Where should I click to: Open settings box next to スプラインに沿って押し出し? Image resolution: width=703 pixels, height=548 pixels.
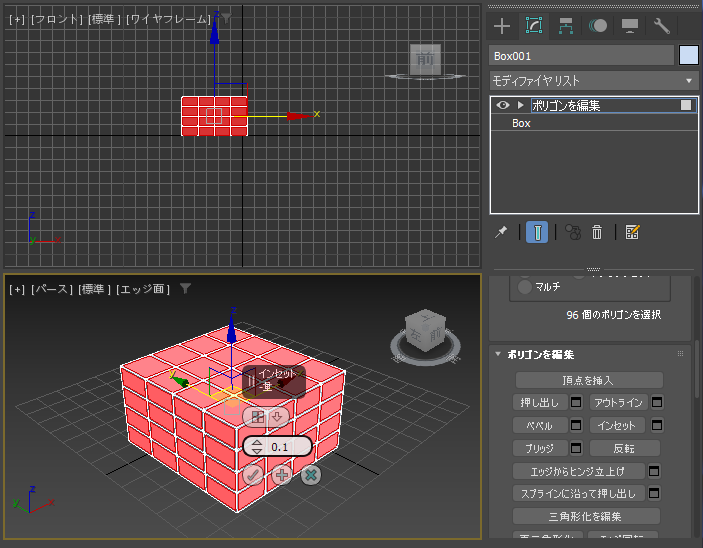click(x=654, y=493)
